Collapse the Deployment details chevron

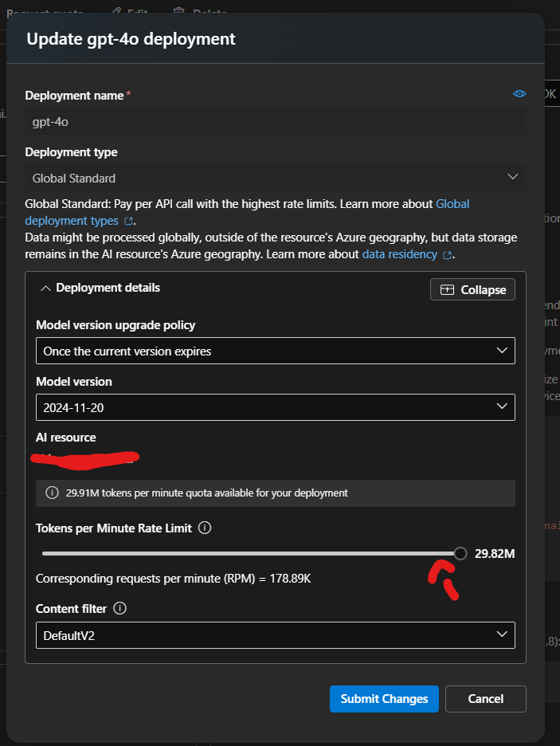tap(45, 289)
